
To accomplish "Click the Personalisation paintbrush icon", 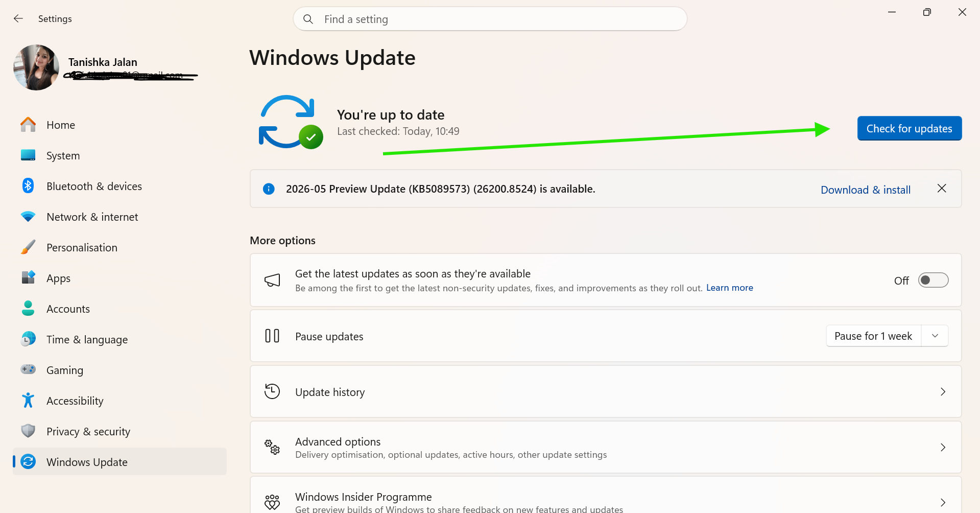I will coord(28,247).
